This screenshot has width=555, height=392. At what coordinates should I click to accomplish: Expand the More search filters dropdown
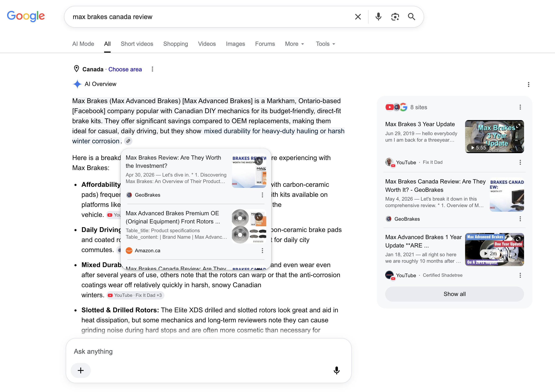pos(294,44)
